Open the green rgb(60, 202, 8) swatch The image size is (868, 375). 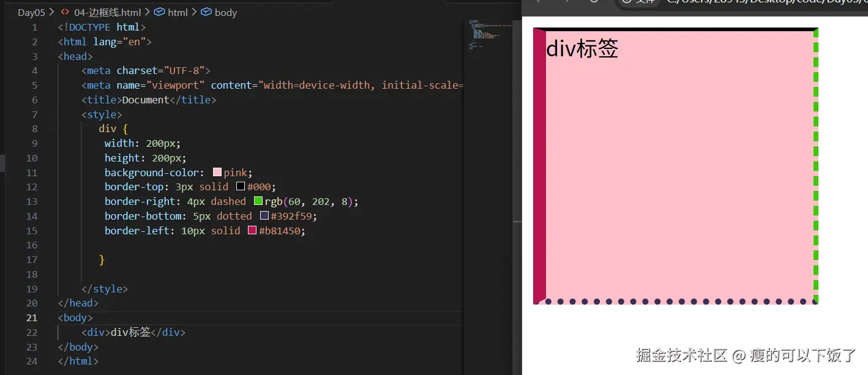tap(258, 201)
